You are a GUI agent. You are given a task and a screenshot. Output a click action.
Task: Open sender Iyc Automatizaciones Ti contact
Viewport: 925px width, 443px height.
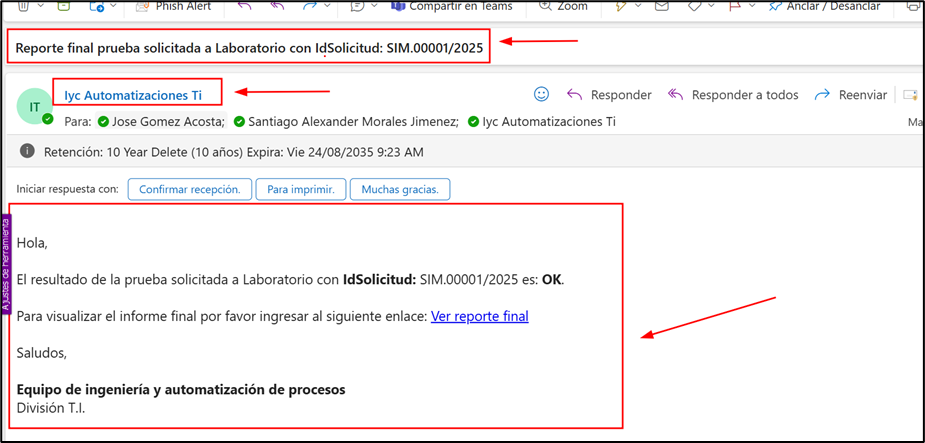[x=133, y=96]
